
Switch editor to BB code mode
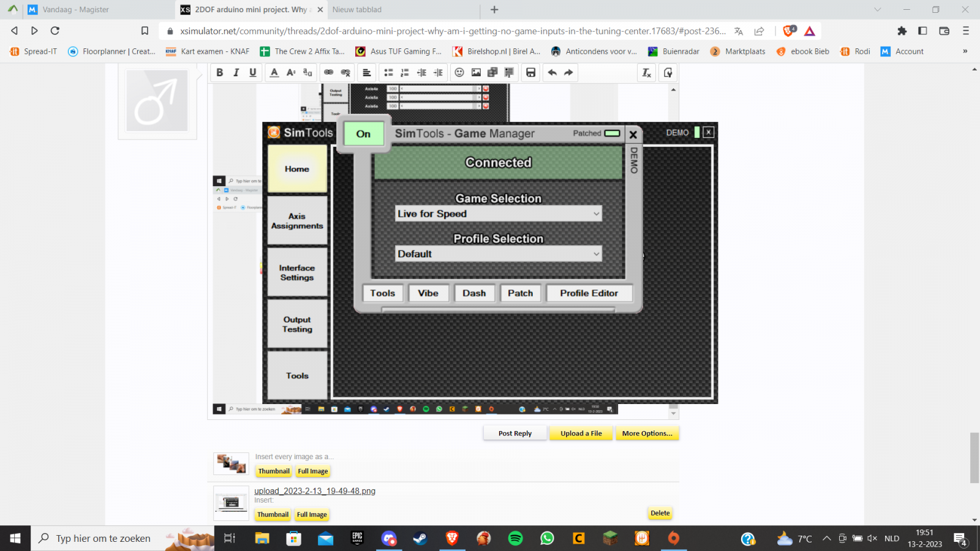point(668,73)
